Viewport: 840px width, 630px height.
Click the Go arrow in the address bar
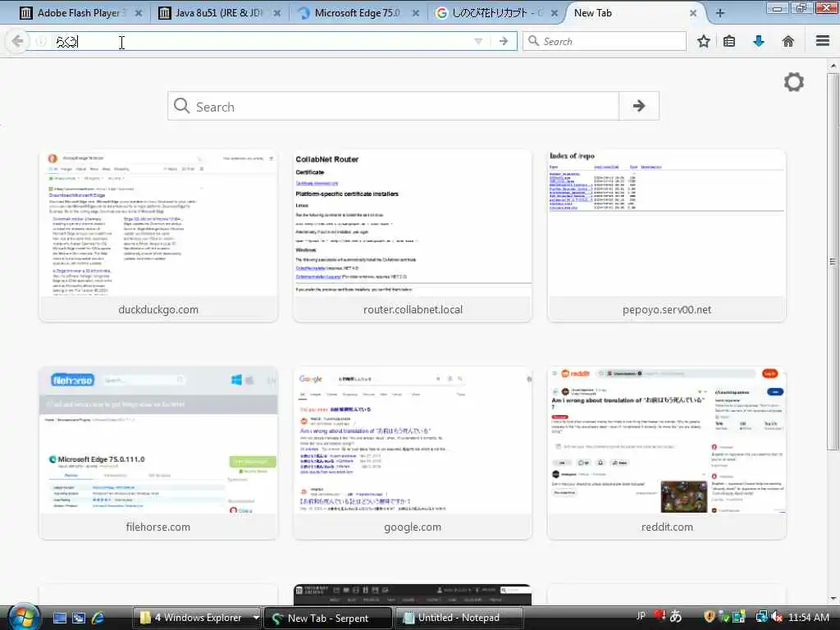[x=504, y=41]
